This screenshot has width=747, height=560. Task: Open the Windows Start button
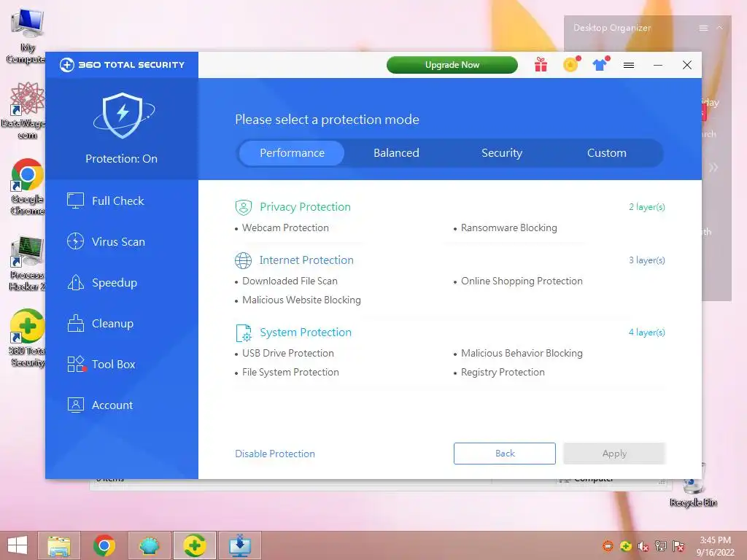[18, 545]
